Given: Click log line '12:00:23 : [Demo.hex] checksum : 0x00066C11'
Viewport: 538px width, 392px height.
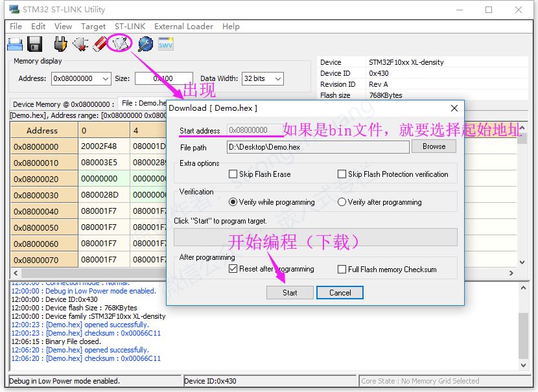Looking at the screenshot, I should click(x=86, y=333).
